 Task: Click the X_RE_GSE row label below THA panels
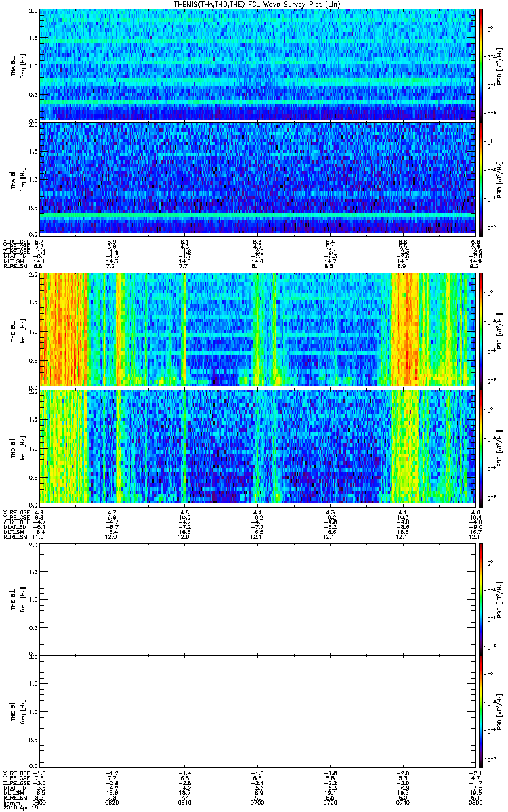point(15,242)
